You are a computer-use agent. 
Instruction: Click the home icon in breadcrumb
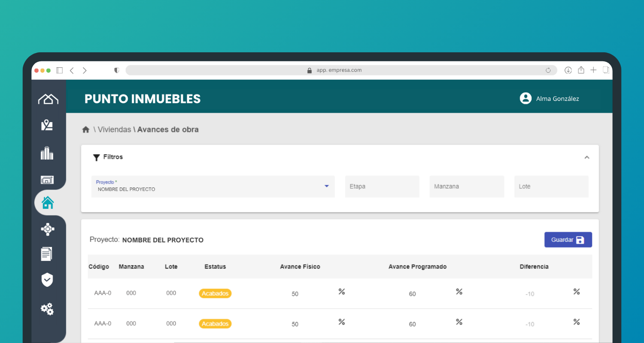tap(86, 129)
